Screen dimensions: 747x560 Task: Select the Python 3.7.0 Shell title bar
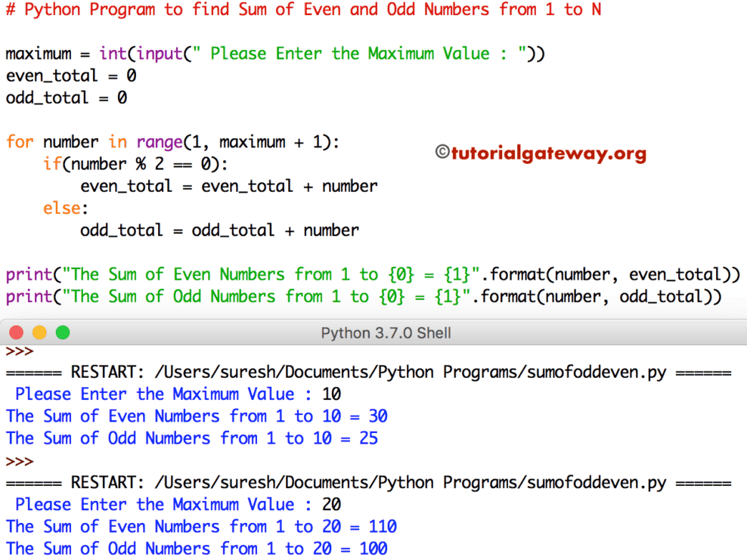[386, 332]
